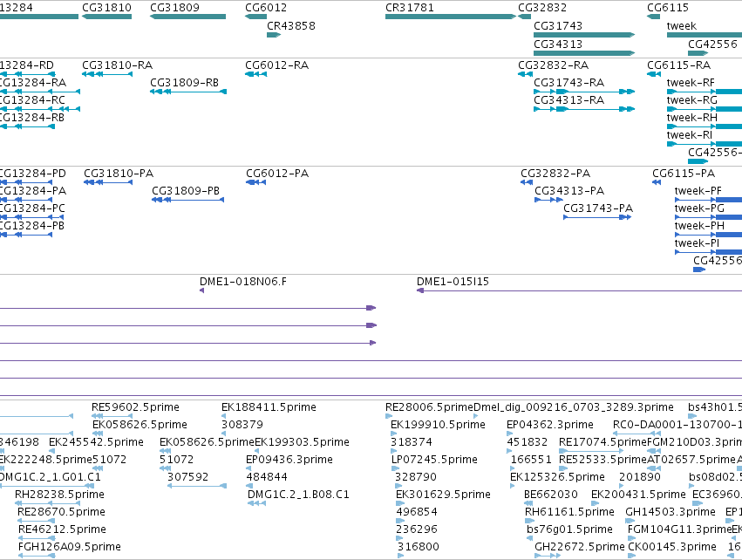Select protein label CG32832-PA

tap(555, 174)
